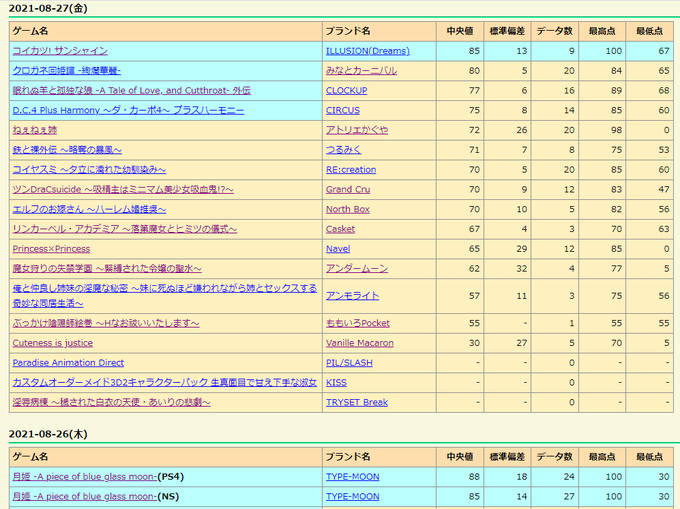Visit the RE:creation brand link
The width and height of the screenshot is (680, 509).
point(351,170)
